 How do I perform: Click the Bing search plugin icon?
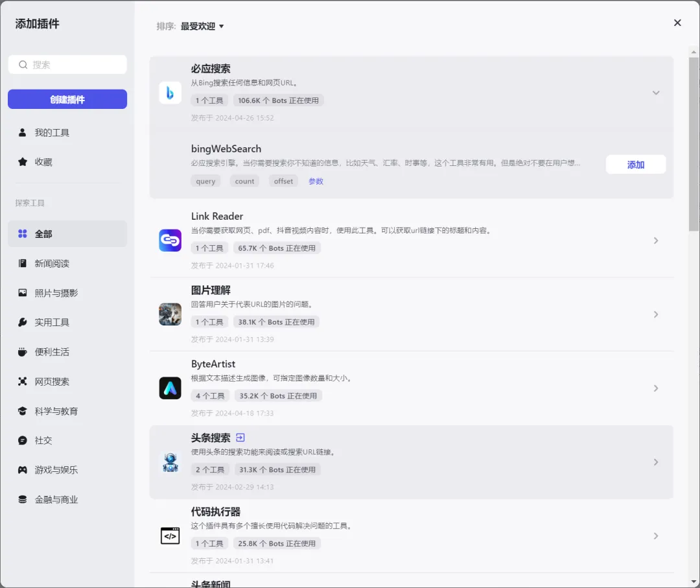click(170, 93)
